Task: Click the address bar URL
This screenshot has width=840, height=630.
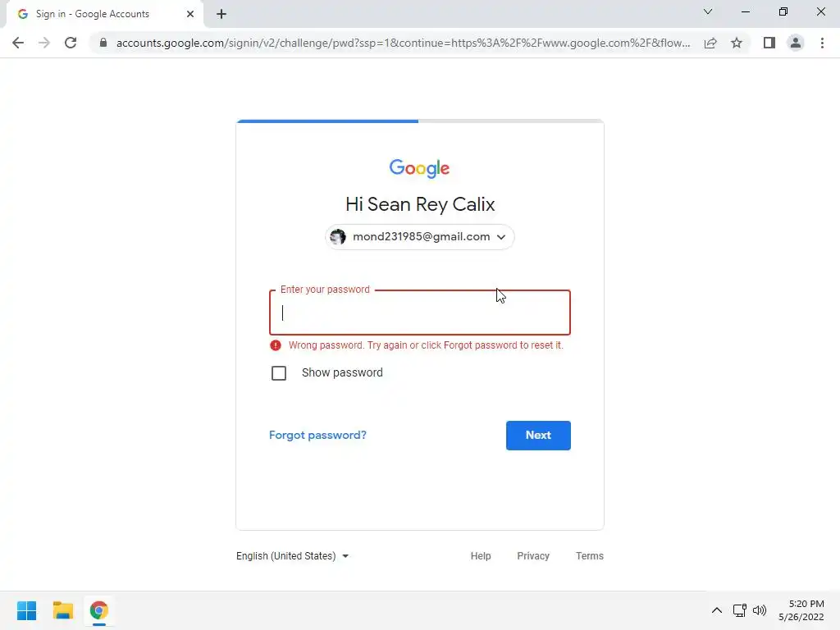Action: click(x=403, y=43)
